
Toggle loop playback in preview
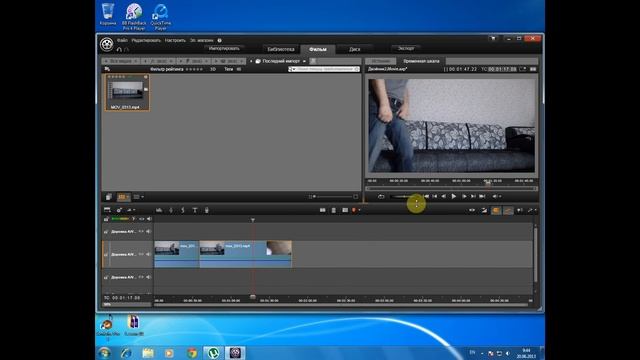381,197
